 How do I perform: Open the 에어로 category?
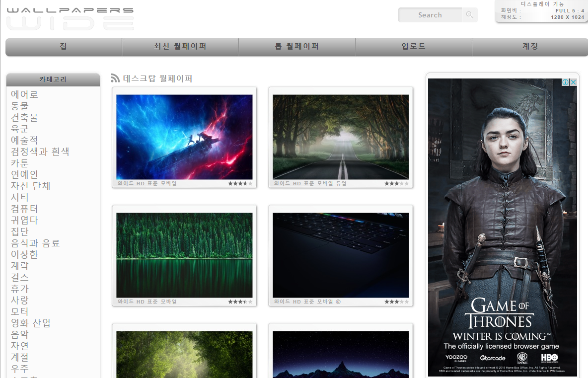[x=24, y=94]
